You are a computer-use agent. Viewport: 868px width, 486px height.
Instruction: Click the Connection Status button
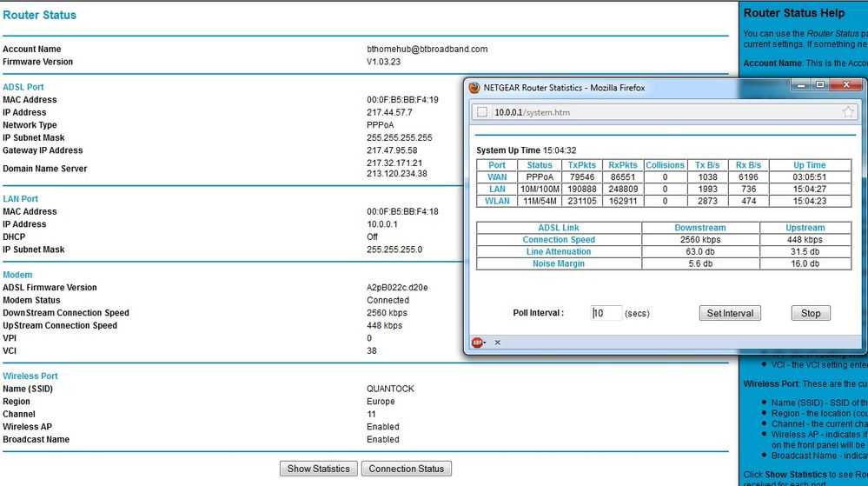tap(407, 469)
